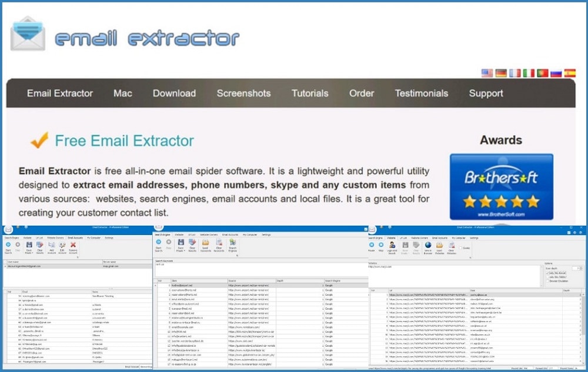Toggle Browser Emulation checkbox
The height and width of the screenshot is (372, 588).
547,281
